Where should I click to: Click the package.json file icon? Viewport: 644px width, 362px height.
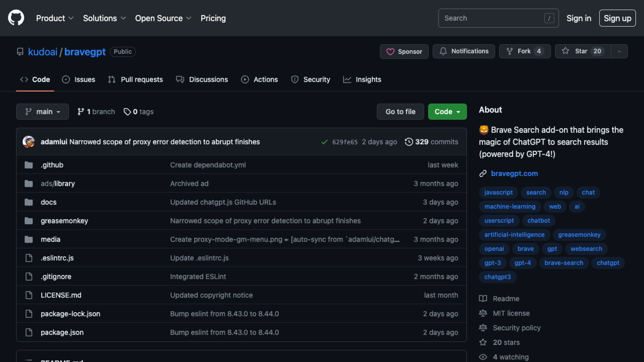(x=29, y=332)
